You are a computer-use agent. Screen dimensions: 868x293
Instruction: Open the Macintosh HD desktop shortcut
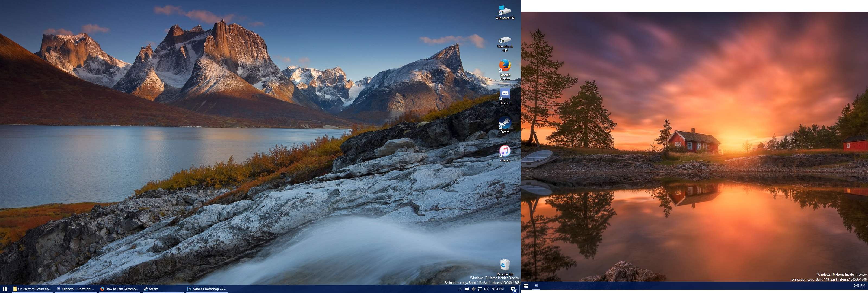point(505,40)
